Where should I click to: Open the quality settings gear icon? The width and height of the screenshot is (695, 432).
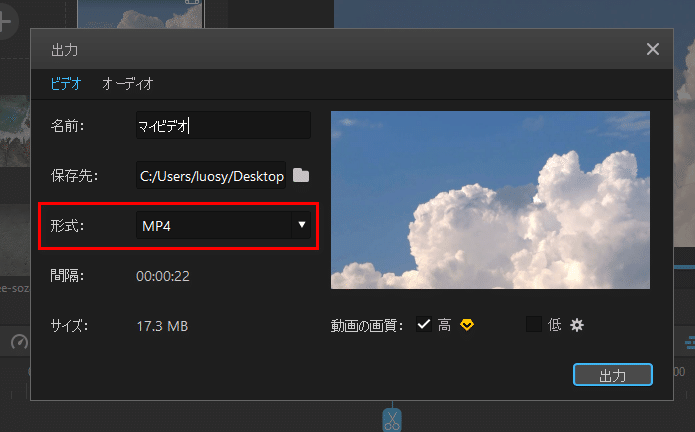577,325
